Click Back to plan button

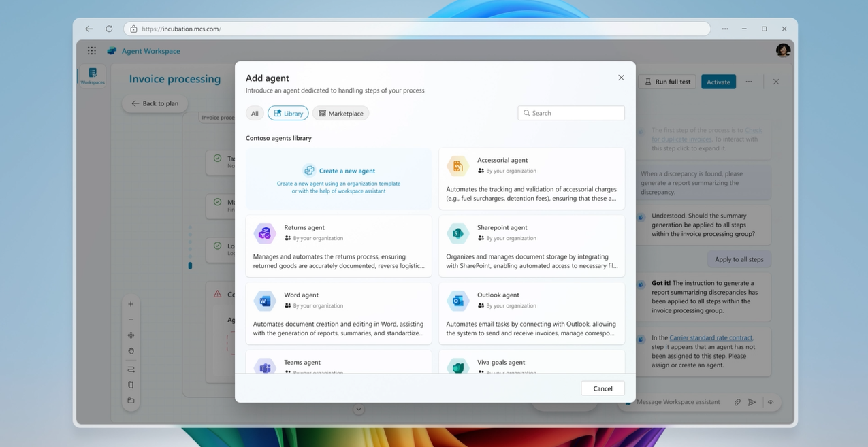(x=155, y=103)
